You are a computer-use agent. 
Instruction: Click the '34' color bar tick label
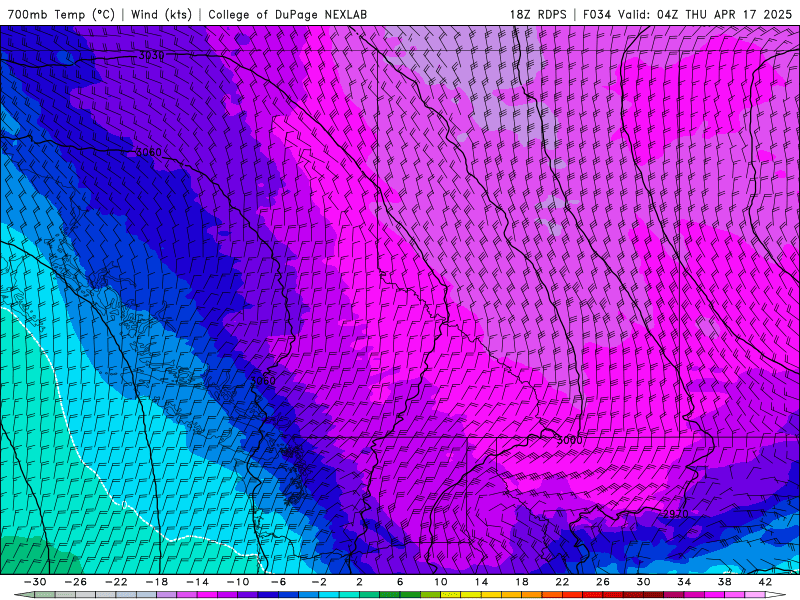(x=684, y=582)
